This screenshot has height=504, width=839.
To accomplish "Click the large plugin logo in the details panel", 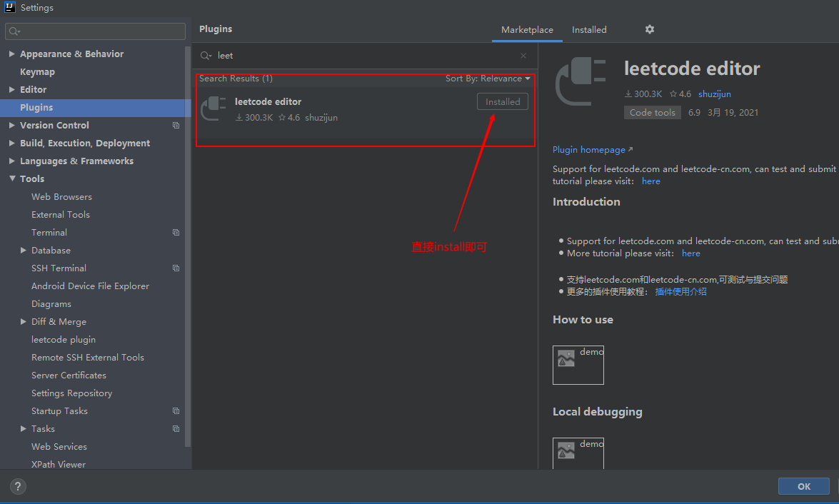I will pyautogui.click(x=581, y=81).
